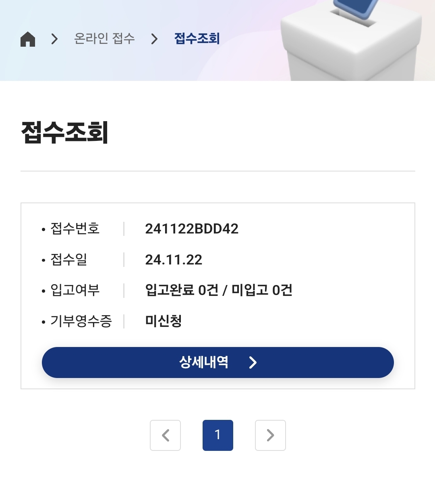The height and width of the screenshot is (504, 435).
Task: Click the breadcrumb arrow before 접수조회
Action: (154, 39)
